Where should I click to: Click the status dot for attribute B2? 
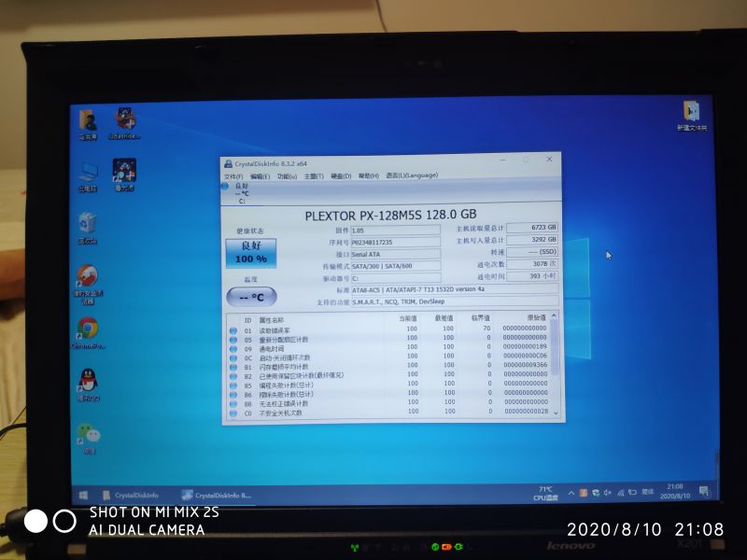click(233, 376)
